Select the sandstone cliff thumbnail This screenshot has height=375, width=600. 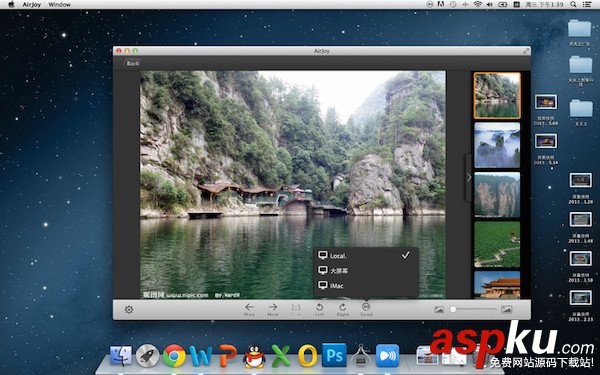click(x=497, y=195)
